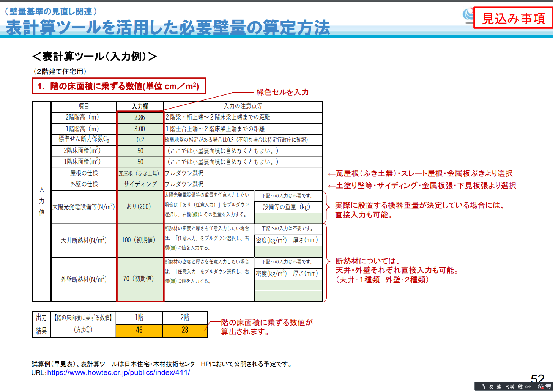Viewport: 553px width, 392px height.
Task: Click the '標準せん断力係数C0' row label
Action: (x=84, y=139)
